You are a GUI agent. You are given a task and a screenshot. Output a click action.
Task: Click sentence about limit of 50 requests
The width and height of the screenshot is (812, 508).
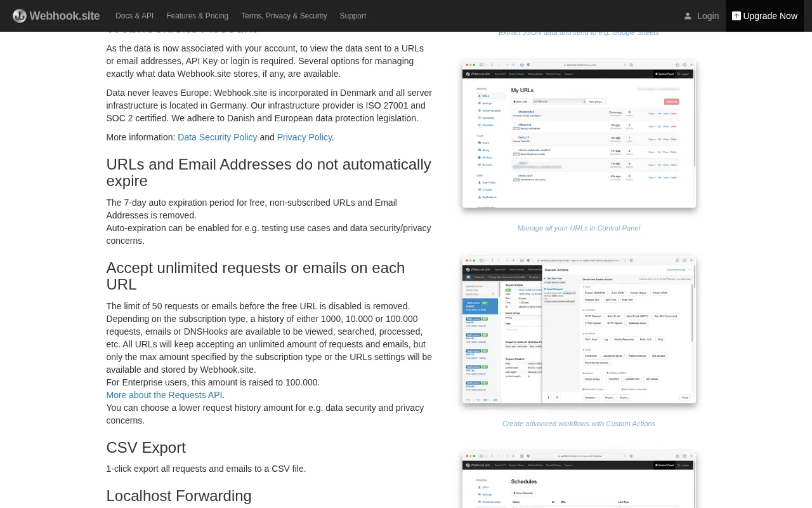click(x=258, y=306)
